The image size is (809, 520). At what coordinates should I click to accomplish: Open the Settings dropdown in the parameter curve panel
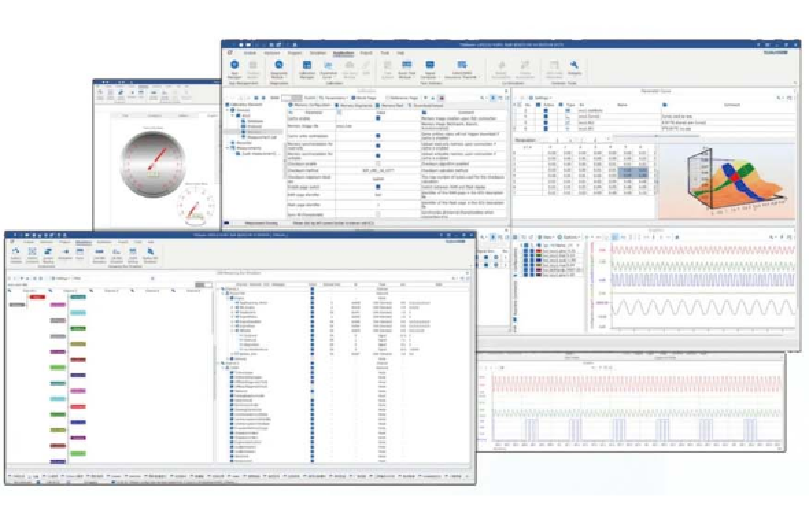pos(538,97)
